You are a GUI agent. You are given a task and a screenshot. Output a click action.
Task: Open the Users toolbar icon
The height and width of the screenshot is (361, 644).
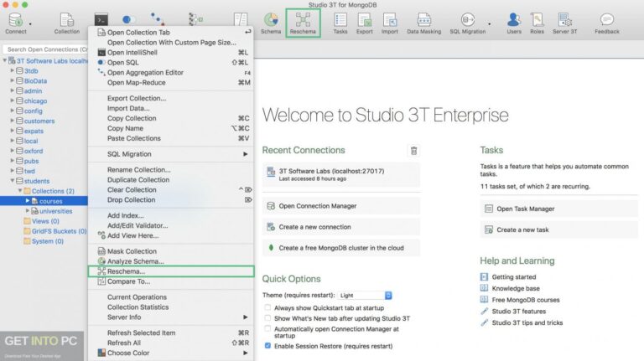[x=514, y=20]
